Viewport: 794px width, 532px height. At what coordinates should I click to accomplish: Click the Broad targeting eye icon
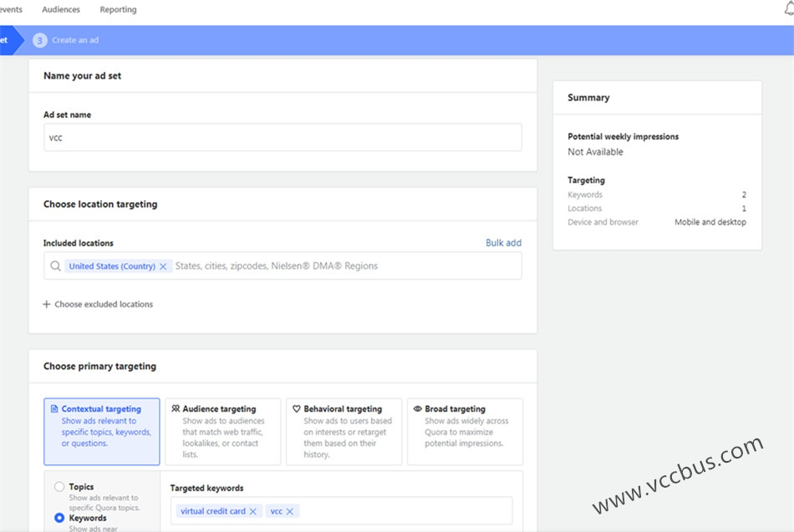418,409
